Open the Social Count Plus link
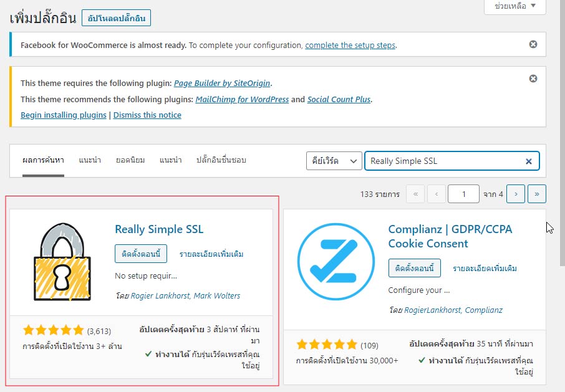This screenshot has height=392, width=565. (x=339, y=99)
